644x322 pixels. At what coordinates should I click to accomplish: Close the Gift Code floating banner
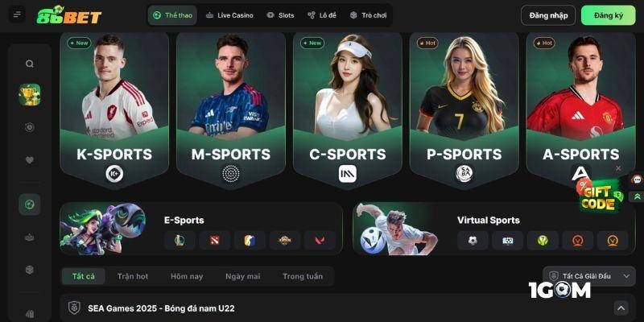618,168
